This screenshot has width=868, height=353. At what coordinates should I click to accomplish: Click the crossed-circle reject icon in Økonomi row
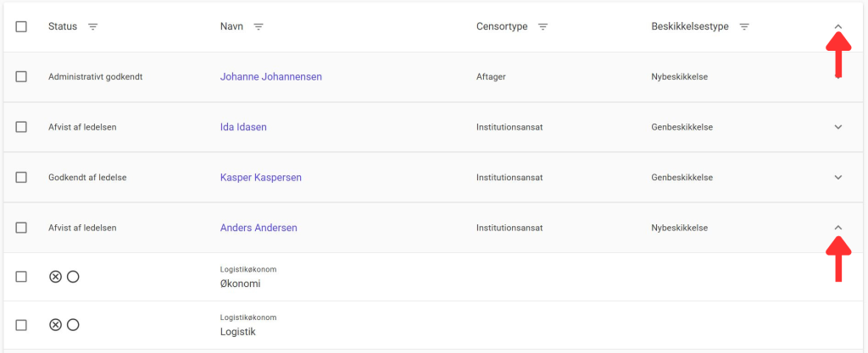[x=56, y=277]
